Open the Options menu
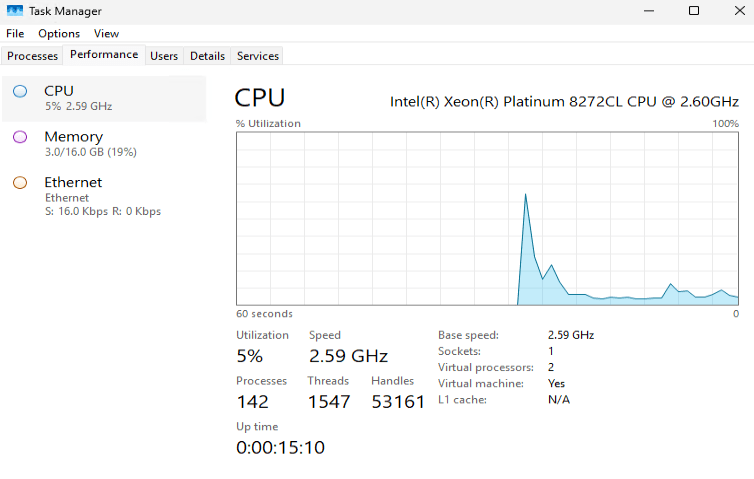 (59, 33)
